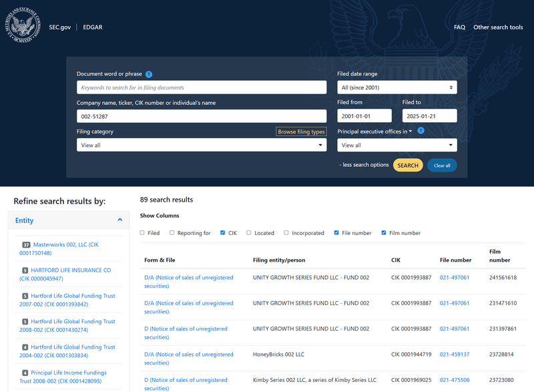Filter by Principal Life Income Fundings Trust 2008-002
Image resolution: width=534 pixels, height=392 pixels.
63,377
